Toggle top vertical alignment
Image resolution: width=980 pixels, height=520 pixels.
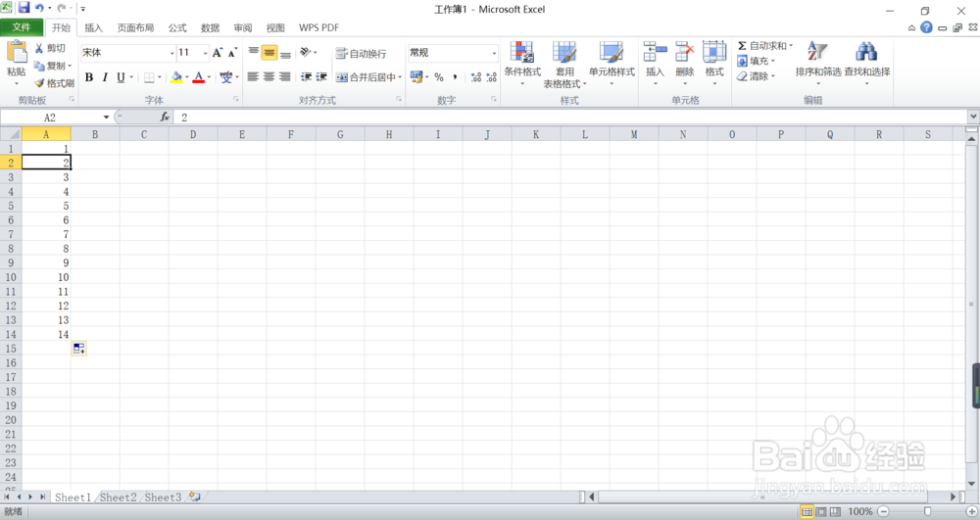(x=253, y=53)
